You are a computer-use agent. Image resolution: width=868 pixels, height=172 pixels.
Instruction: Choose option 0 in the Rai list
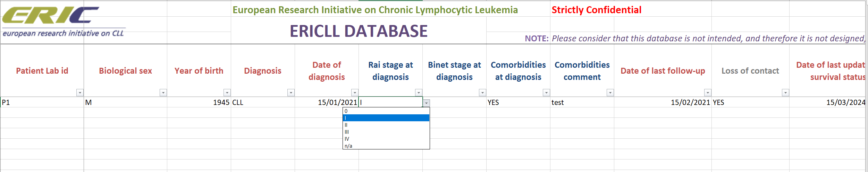(386, 111)
